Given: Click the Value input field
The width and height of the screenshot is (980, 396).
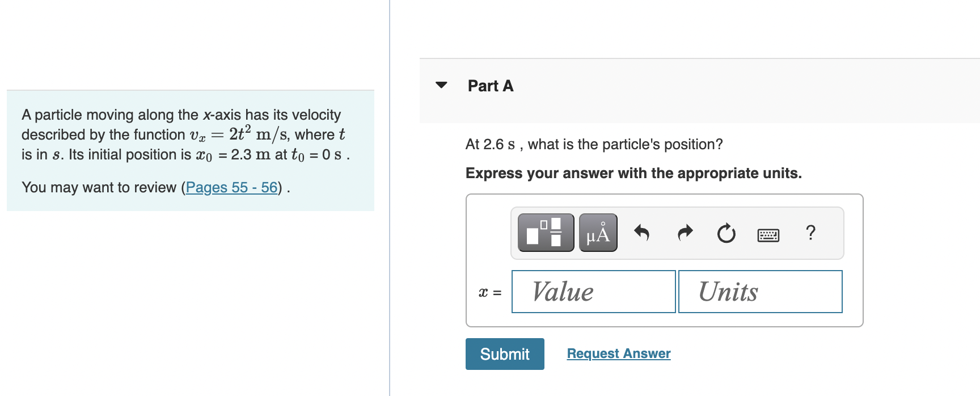Looking at the screenshot, I should [593, 292].
